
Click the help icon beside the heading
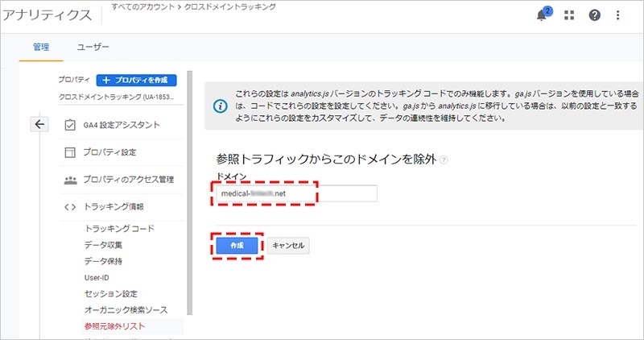pyautogui.click(x=444, y=160)
